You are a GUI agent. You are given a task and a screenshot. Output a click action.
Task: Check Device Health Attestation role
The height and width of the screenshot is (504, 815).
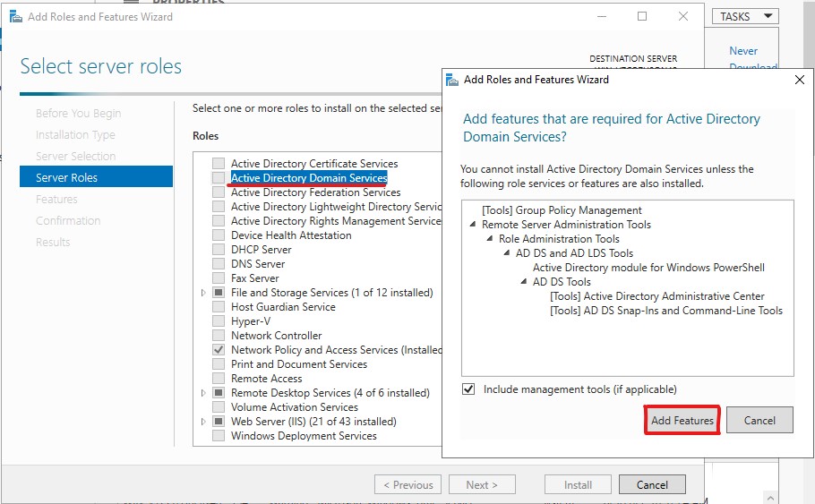(x=219, y=235)
